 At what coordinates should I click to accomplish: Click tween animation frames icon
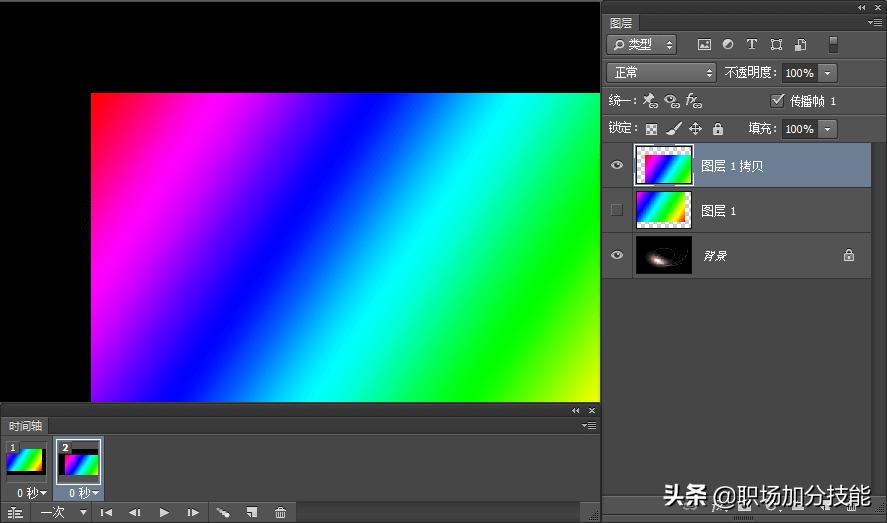pos(223,513)
